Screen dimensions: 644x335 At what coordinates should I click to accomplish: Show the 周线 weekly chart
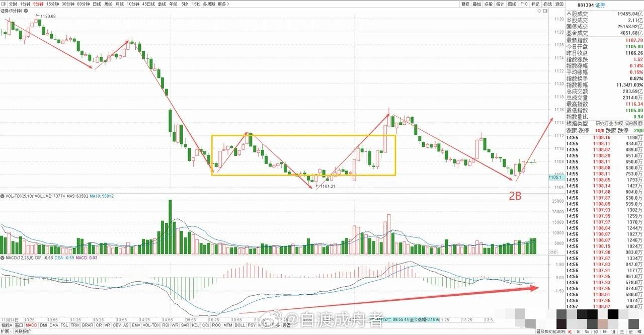click(x=108, y=4)
